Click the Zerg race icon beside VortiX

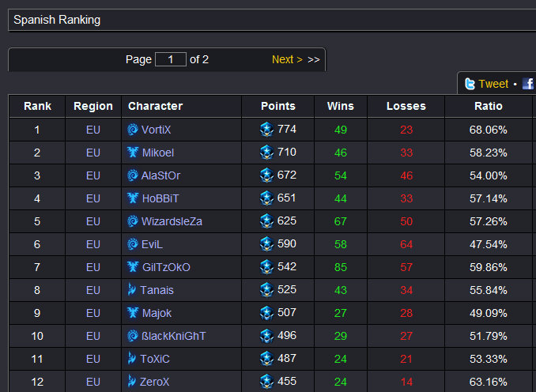pyautogui.click(x=132, y=130)
